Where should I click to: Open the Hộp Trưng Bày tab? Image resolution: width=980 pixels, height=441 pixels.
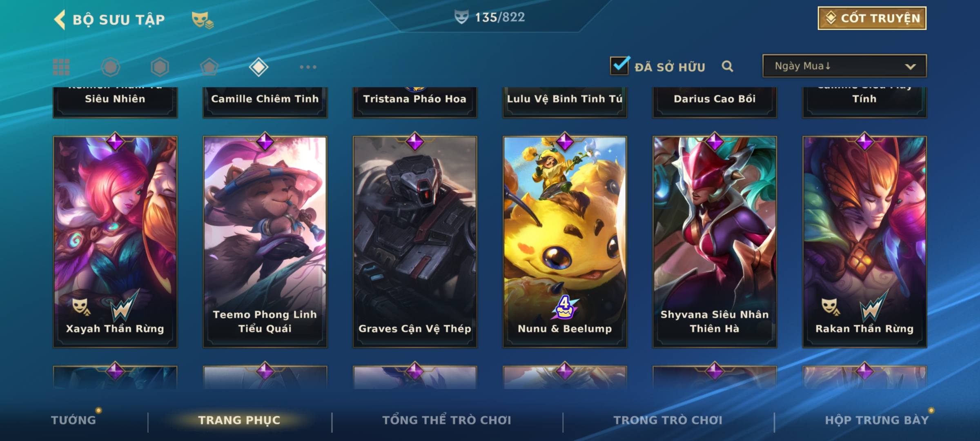coord(877,420)
